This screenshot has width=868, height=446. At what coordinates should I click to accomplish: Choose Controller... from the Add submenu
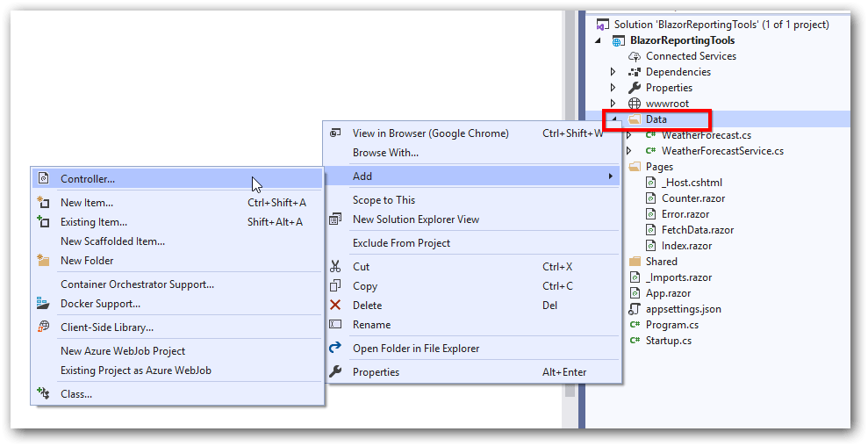[x=88, y=179]
